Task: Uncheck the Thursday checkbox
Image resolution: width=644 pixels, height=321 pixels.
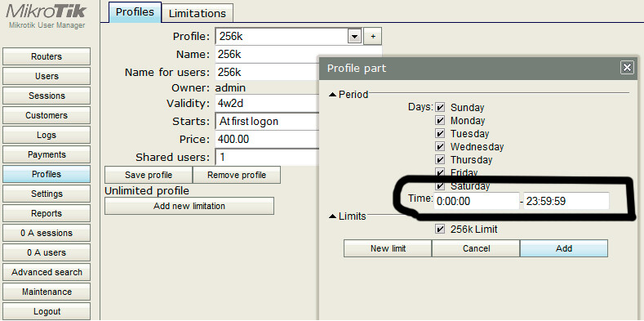Action: tap(440, 160)
